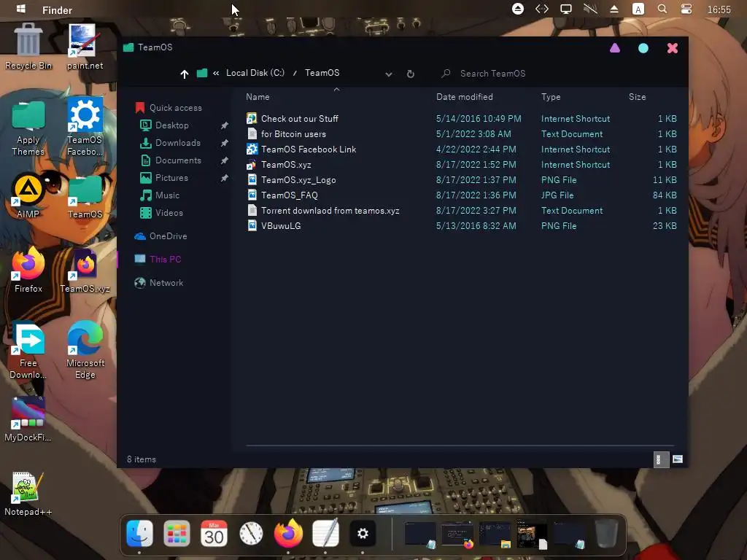Open Music in the navigation pane
The height and width of the screenshot is (560, 747).
pyautogui.click(x=160, y=195)
